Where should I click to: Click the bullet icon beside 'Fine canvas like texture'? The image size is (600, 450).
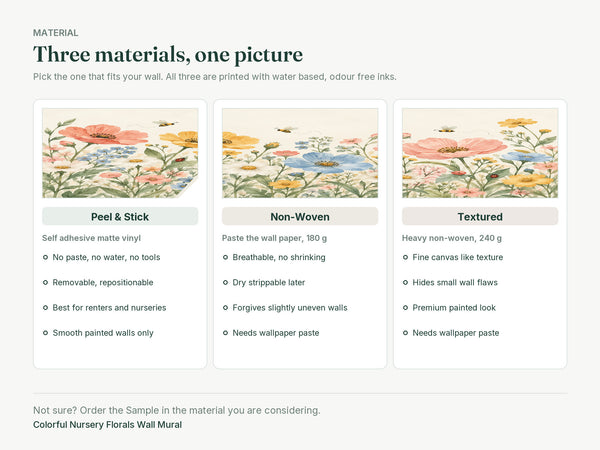click(x=405, y=258)
